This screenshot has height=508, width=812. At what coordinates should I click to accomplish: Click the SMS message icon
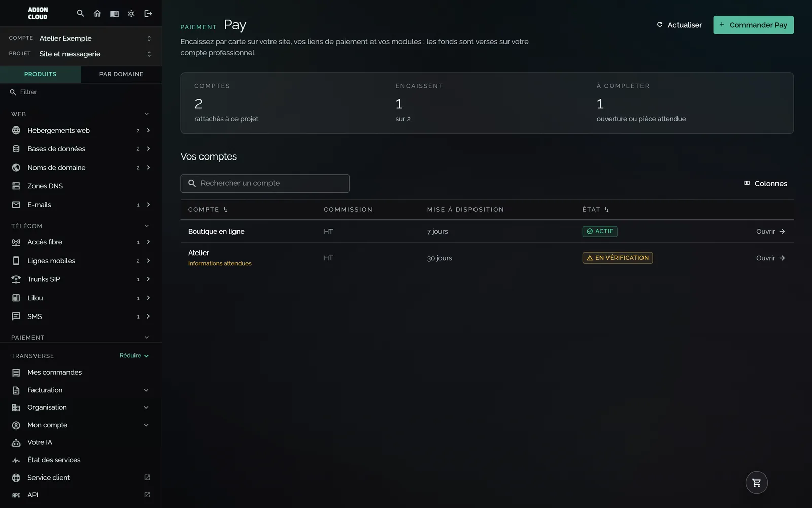[x=16, y=316]
